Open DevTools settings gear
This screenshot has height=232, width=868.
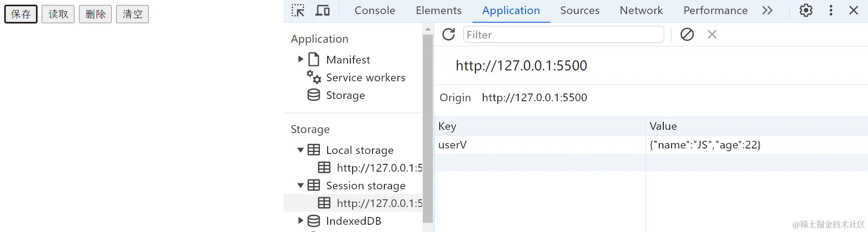[806, 10]
